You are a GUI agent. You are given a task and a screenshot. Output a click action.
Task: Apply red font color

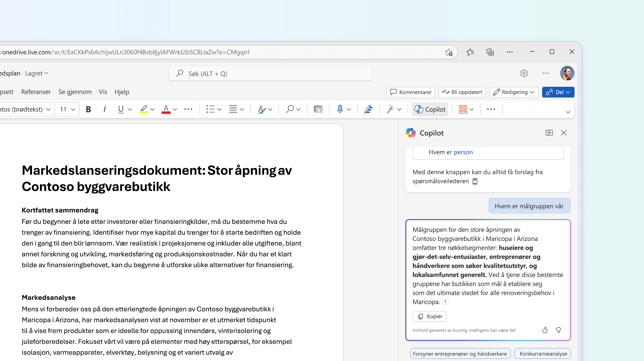tap(166, 109)
